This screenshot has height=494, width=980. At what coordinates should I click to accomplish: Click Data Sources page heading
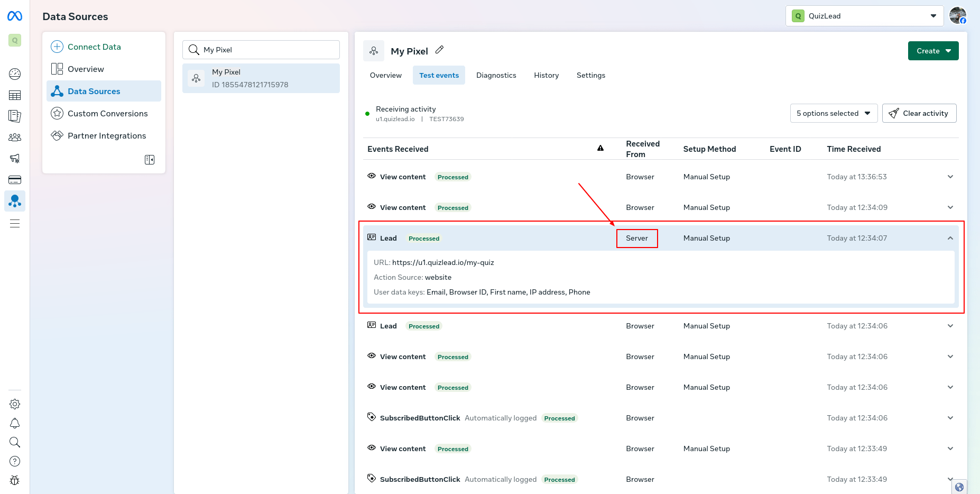(75, 16)
